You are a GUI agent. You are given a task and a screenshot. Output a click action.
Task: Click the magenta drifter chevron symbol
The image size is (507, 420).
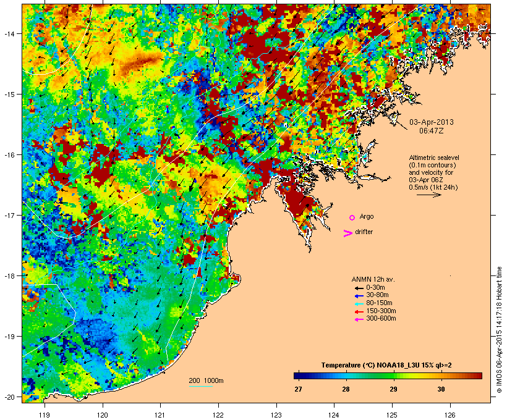point(347,233)
